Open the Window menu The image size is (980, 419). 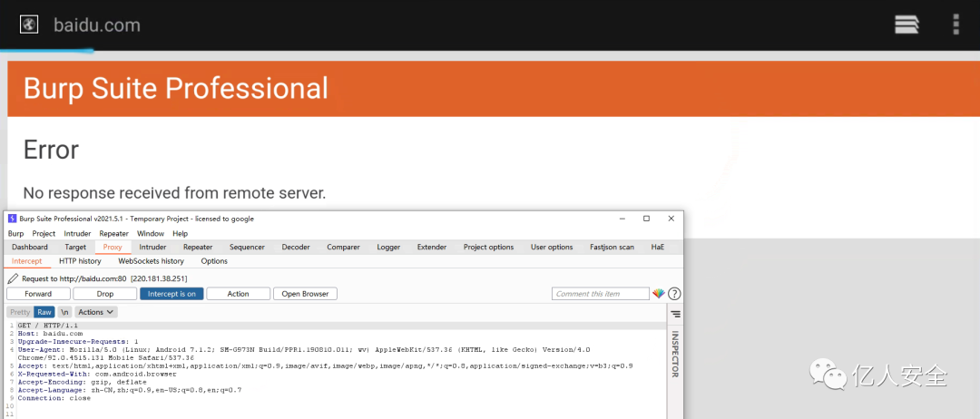click(x=150, y=234)
